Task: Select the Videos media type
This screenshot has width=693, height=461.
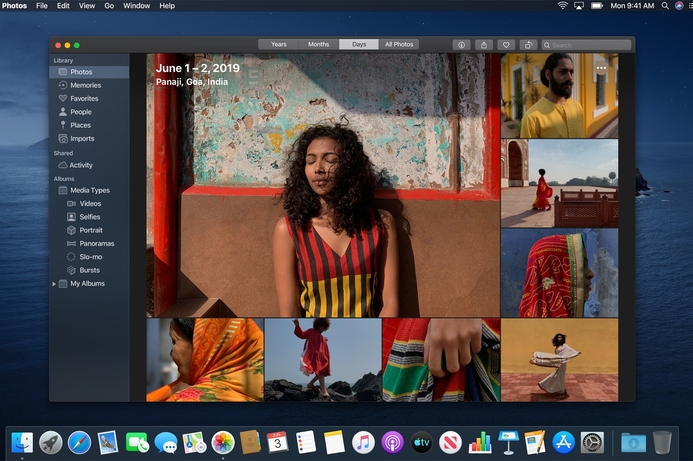Action: click(x=89, y=203)
